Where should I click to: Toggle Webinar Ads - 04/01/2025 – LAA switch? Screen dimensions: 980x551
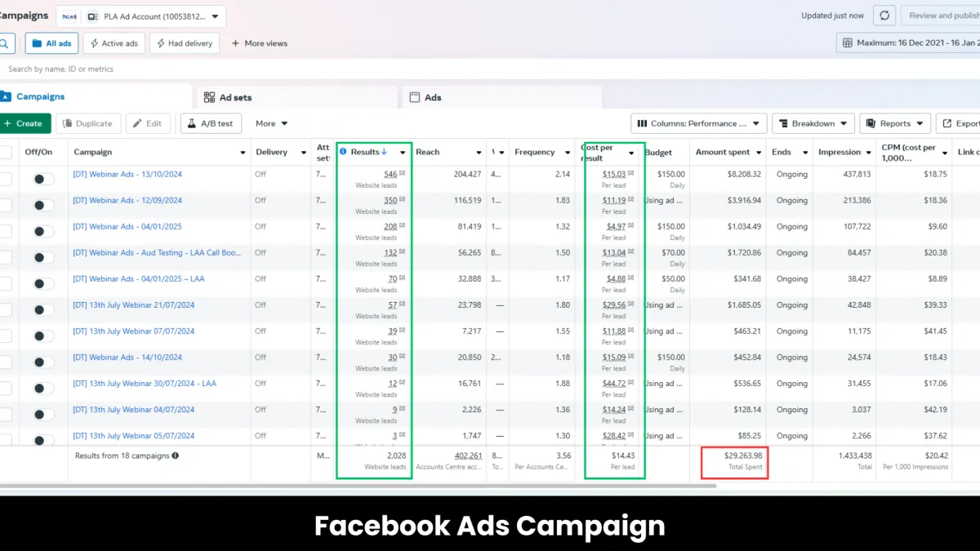pyautogui.click(x=43, y=284)
